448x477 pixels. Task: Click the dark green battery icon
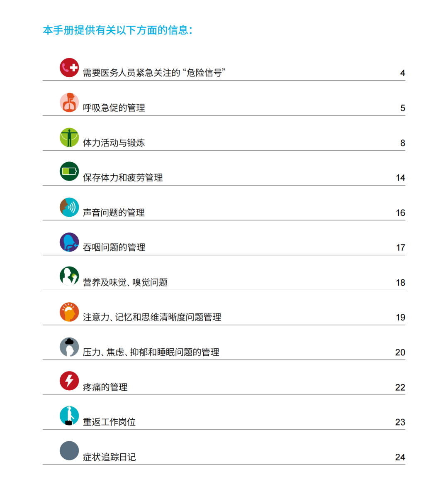click(x=69, y=171)
